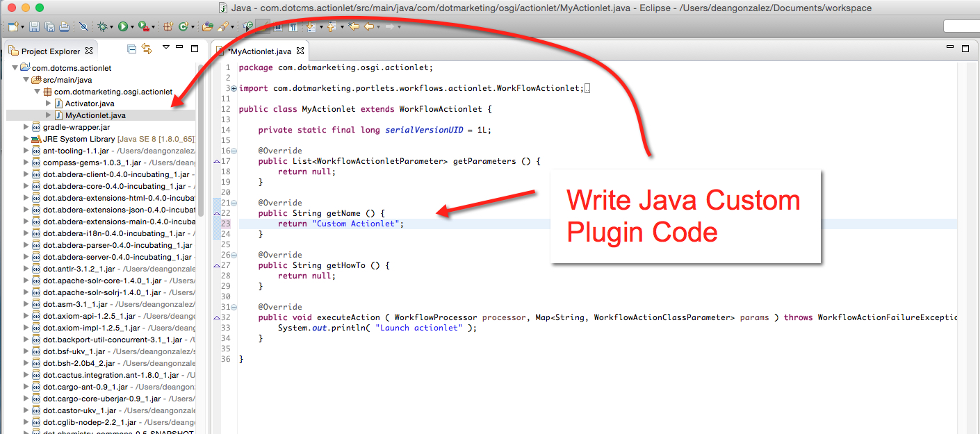Start debugging with the Debug bug icon

102,27
